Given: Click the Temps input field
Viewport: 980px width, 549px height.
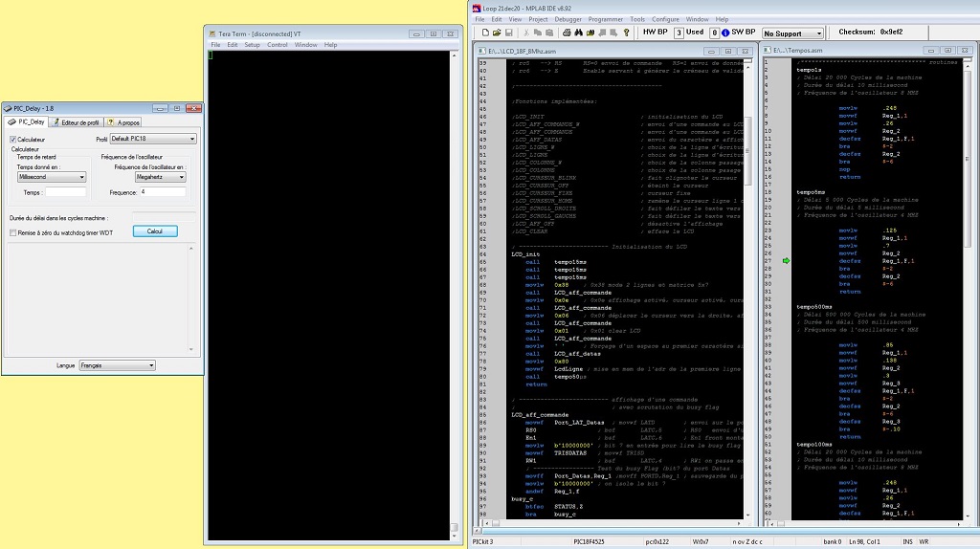Looking at the screenshot, I should pos(65,192).
